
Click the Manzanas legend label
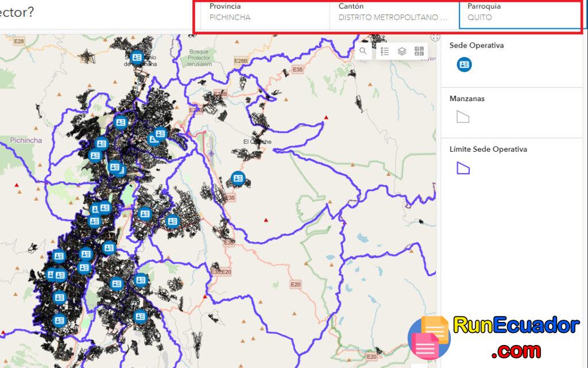click(x=467, y=98)
